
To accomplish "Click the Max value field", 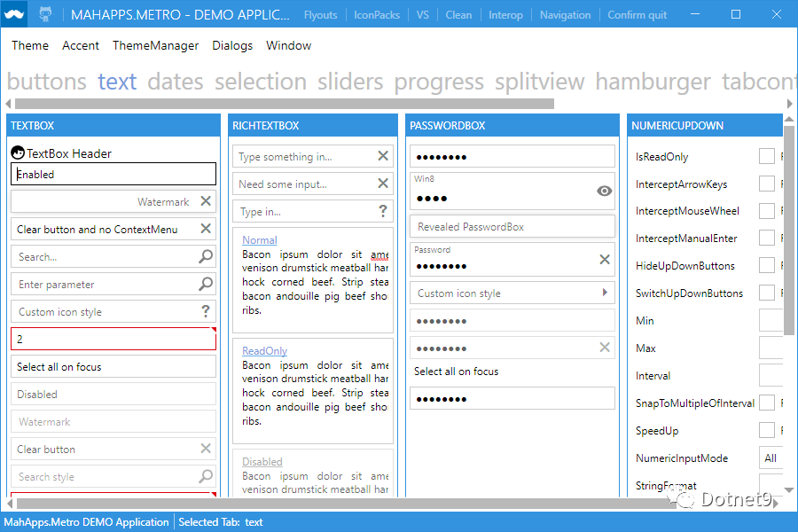I will [x=771, y=348].
